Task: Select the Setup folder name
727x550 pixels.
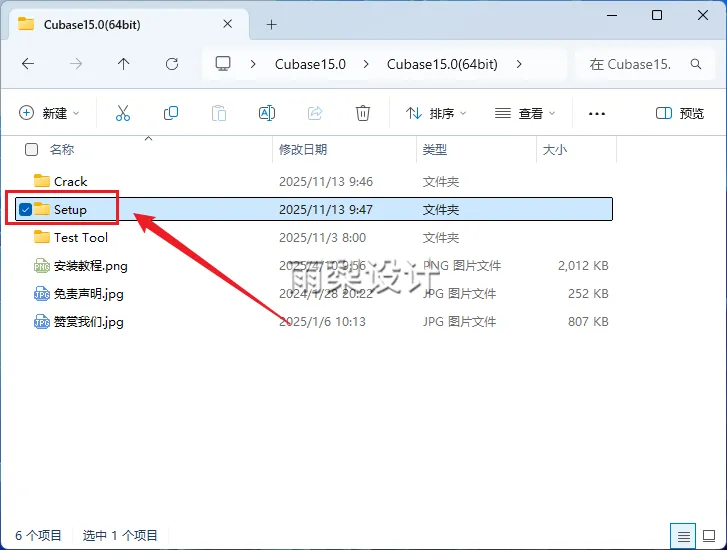Action: [x=70, y=210]
